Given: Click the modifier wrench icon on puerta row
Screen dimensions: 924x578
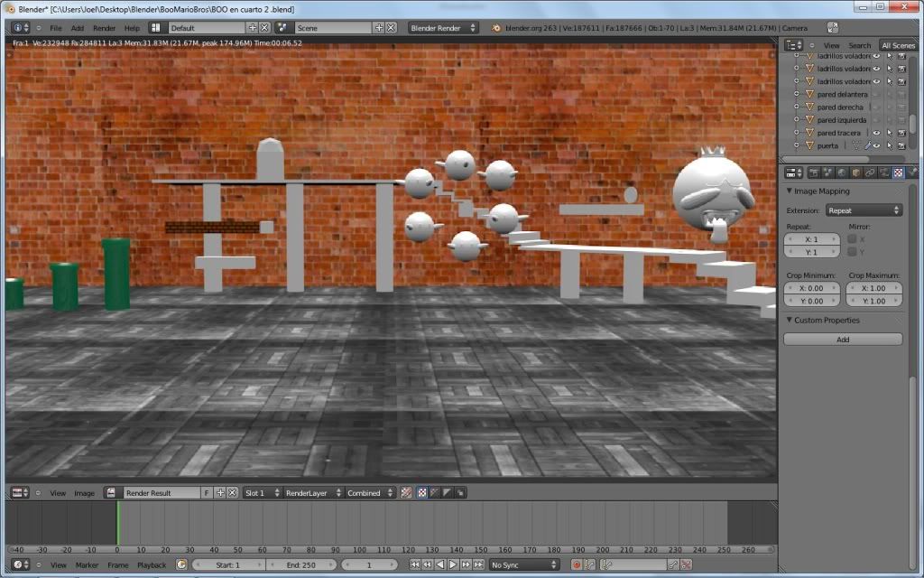Looking at the screenshot, I should coord(867,145).
